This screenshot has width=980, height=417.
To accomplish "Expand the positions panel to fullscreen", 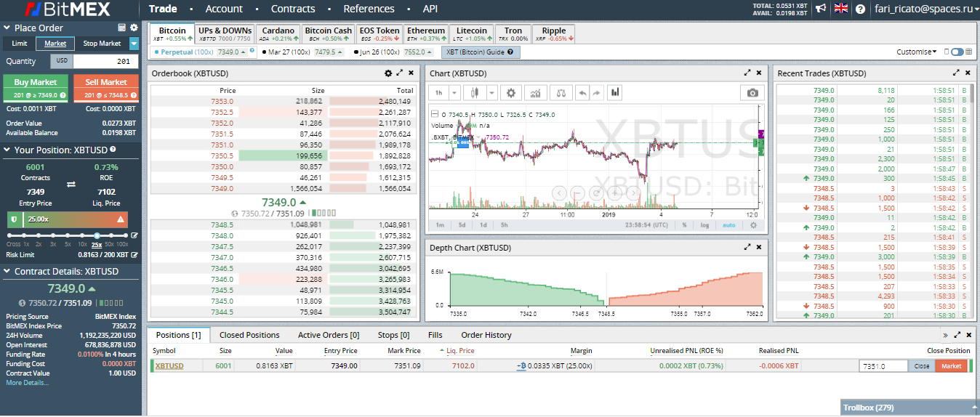I will pyautogui.click(x=956, y=335).
